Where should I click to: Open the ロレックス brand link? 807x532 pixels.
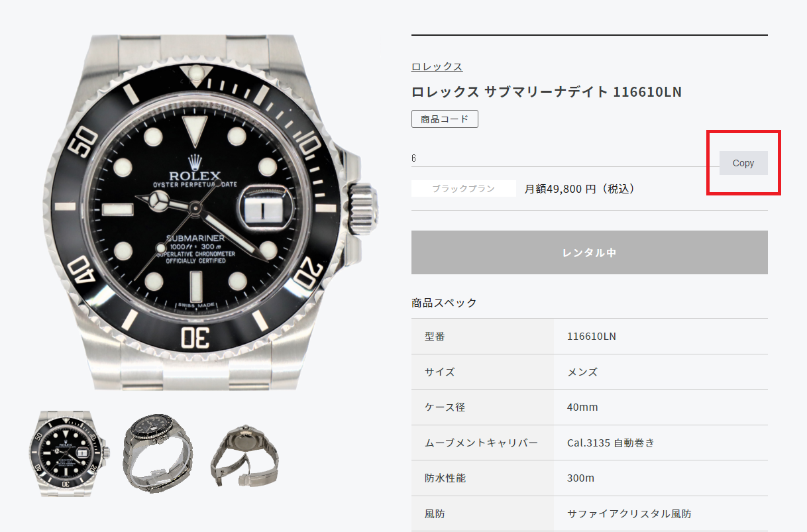(x=437, y=66)
